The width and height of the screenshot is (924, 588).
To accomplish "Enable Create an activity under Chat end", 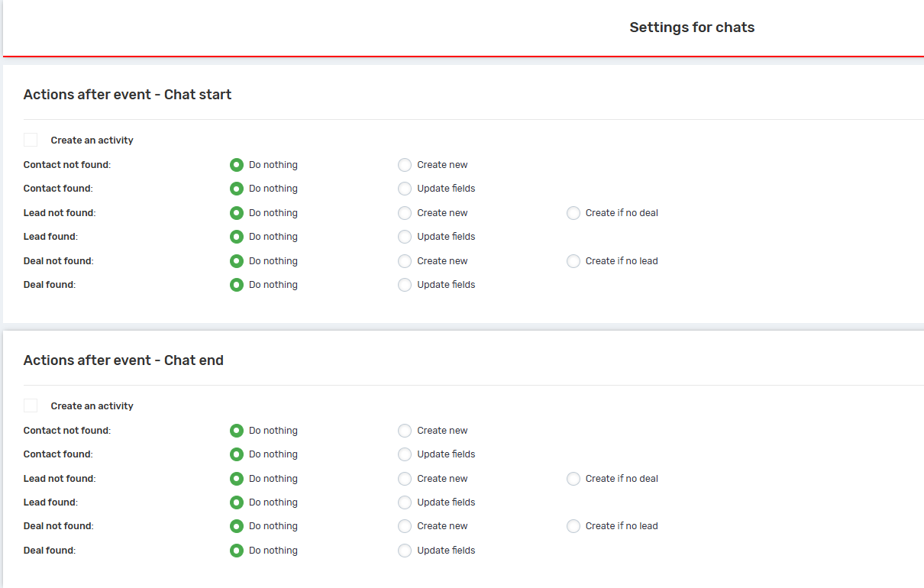I will tap(31, 405).
